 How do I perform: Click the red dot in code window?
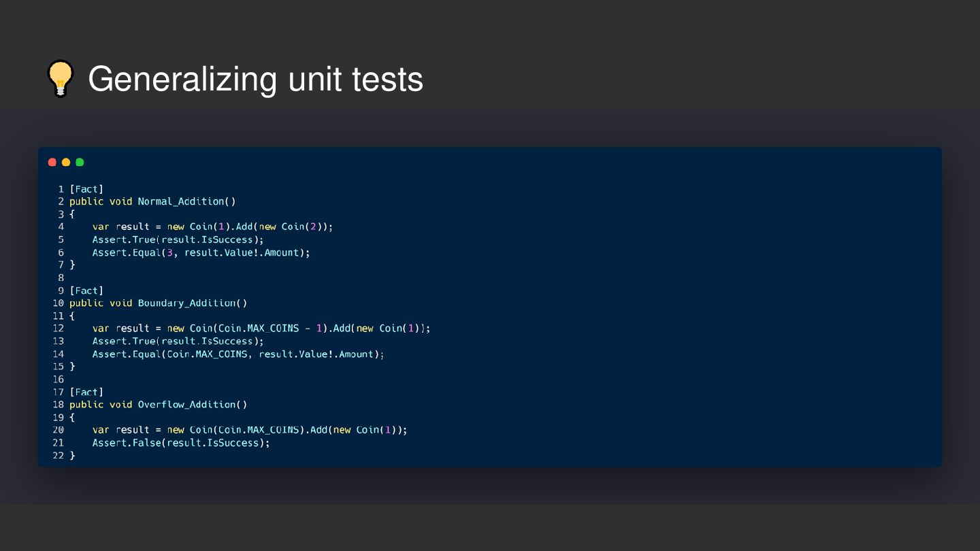pos(52,162)
